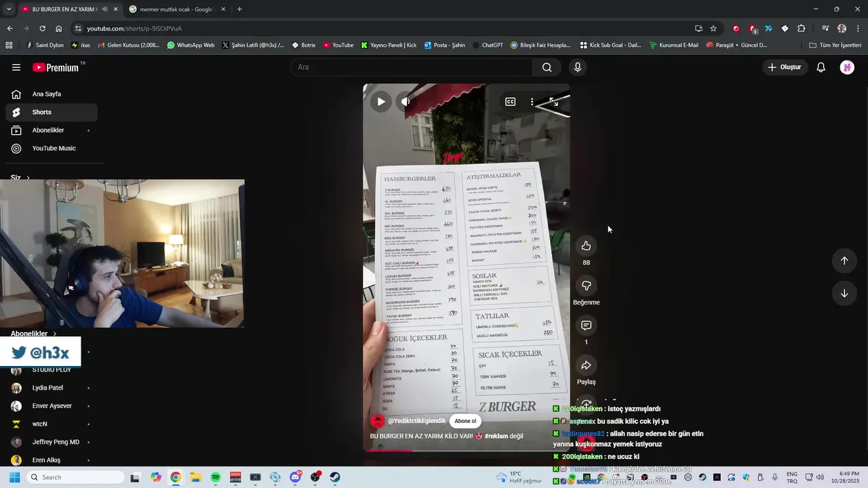Like the Short with 88 likes

(587, 245)
